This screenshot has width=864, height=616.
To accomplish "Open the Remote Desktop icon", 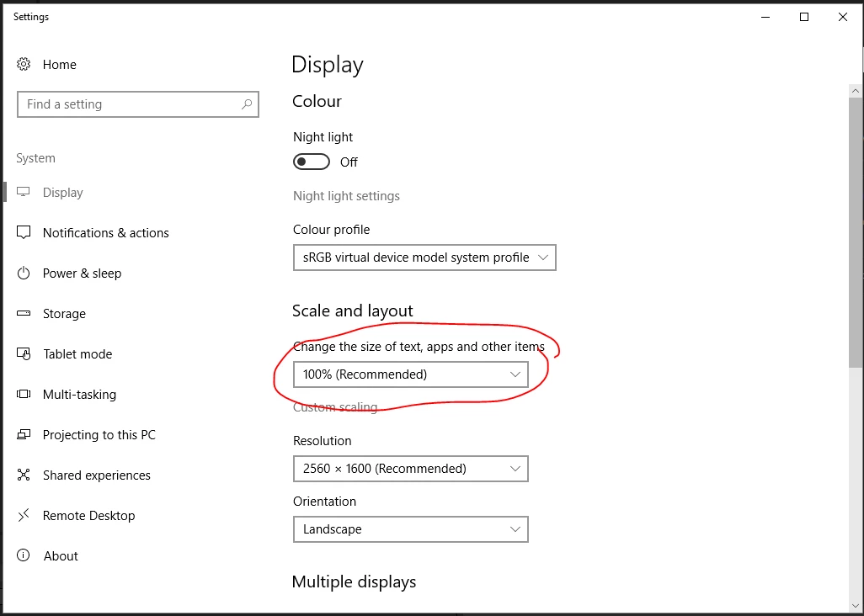I will point(23,515).
